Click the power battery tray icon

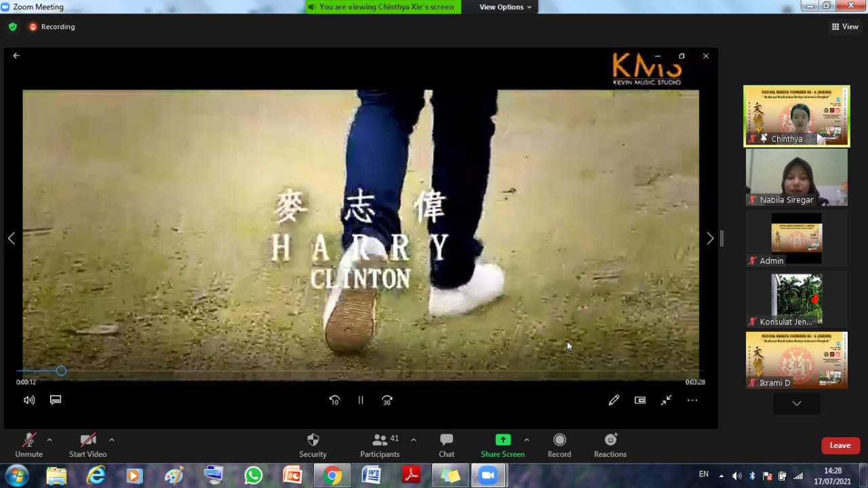pos(783,476)
